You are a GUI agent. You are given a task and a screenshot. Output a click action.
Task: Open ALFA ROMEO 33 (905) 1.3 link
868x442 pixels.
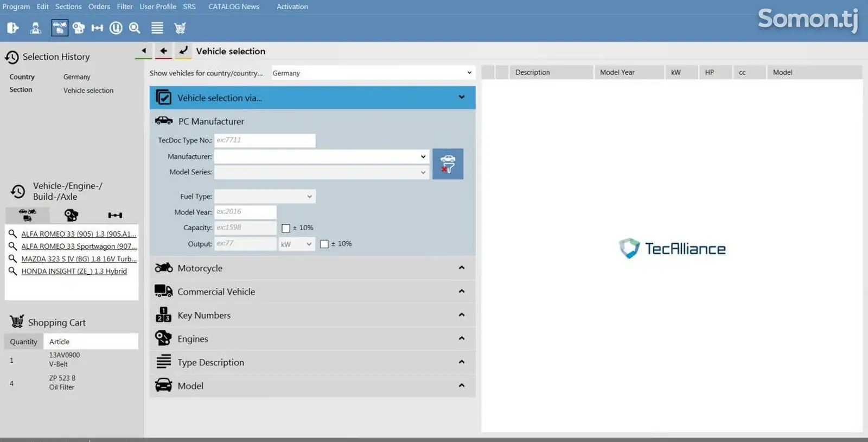coord(79,234)
